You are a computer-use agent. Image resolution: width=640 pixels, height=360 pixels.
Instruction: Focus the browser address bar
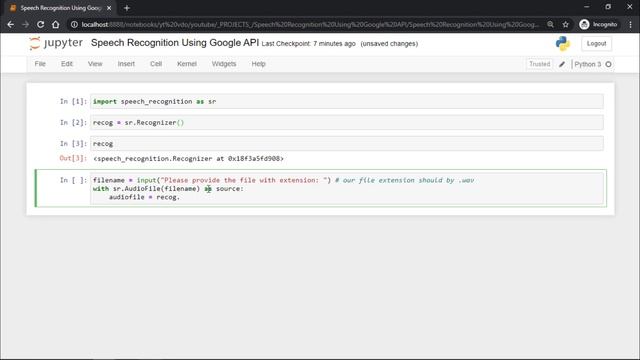click(310, 24)
